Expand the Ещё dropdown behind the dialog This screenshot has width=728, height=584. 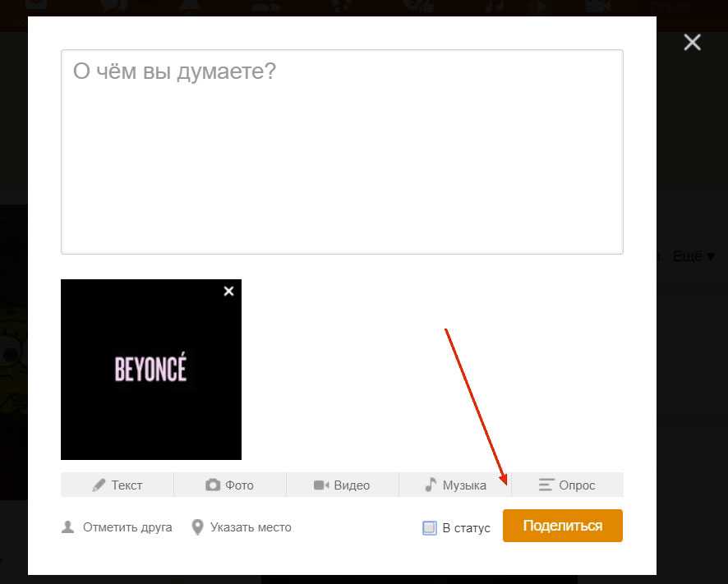click(694, 256)
